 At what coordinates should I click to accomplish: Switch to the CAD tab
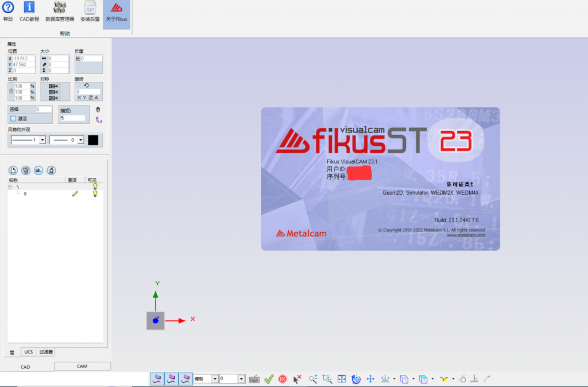point(25,367)
